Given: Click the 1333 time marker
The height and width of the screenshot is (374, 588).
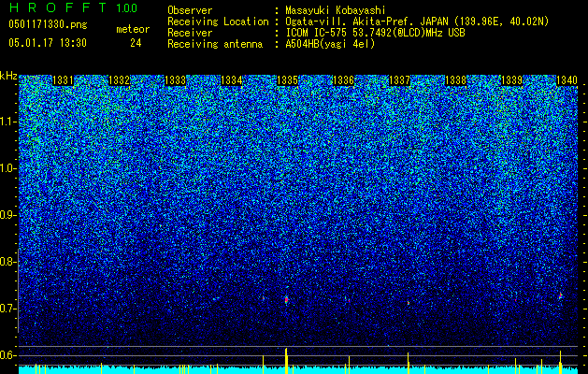Looking at the screenshot, I should tap(176, 80).
